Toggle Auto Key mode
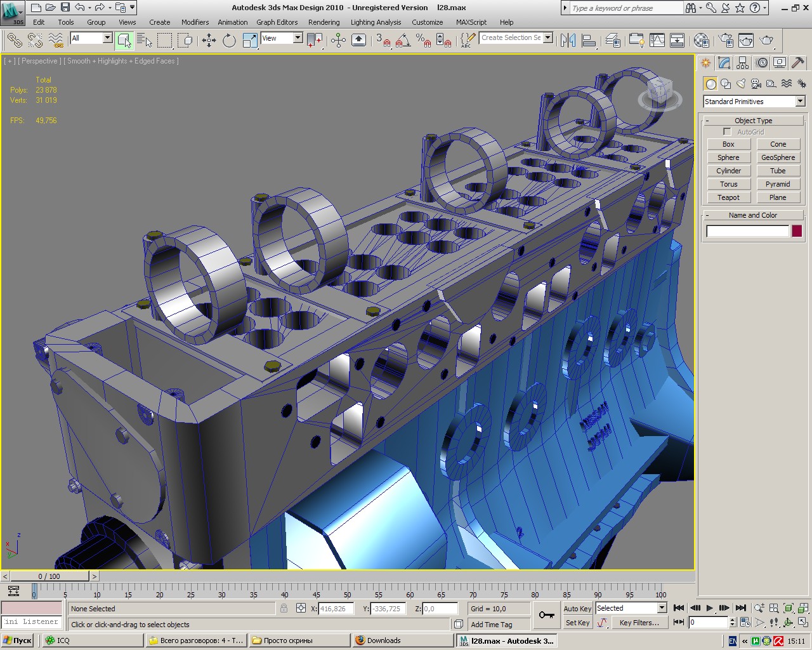 point(577,608)
